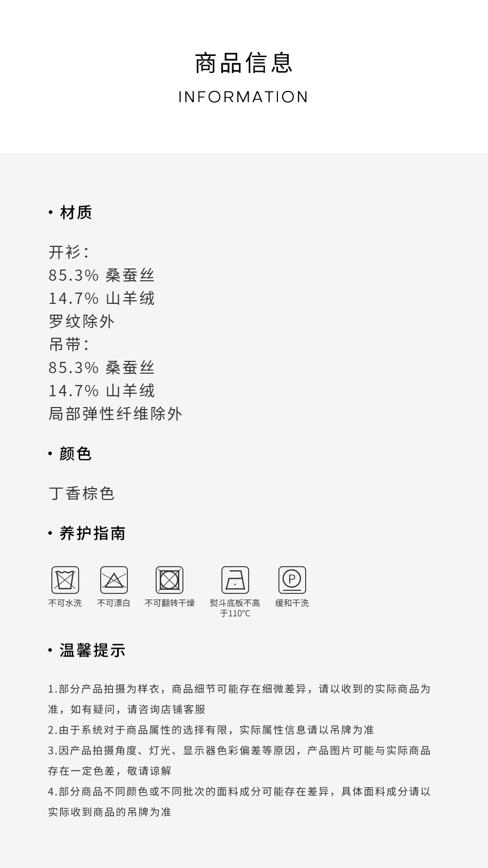Viewport: 488px width, 868px height.
Task: Click the 缓和干洗 label
Action: tap(292, 603)
